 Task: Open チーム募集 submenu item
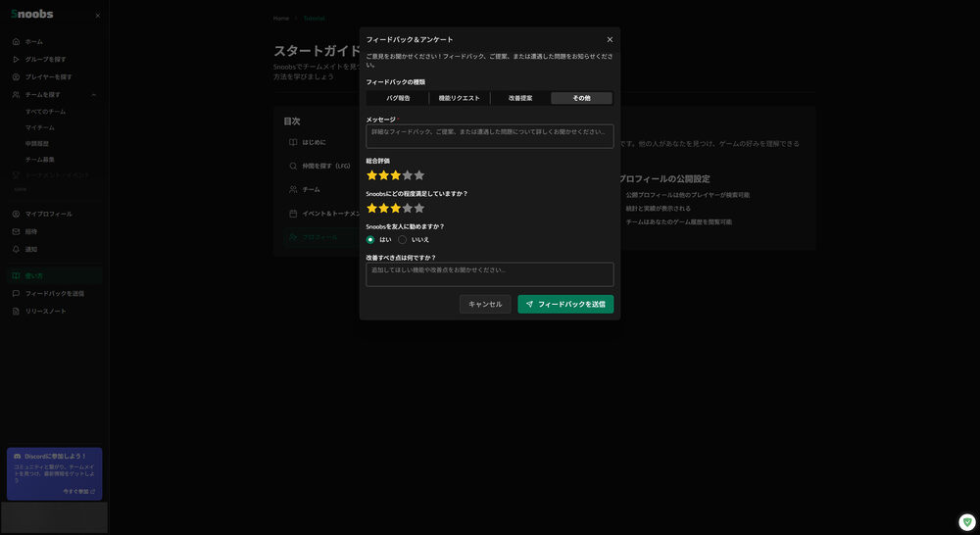(x=40, y=160)
